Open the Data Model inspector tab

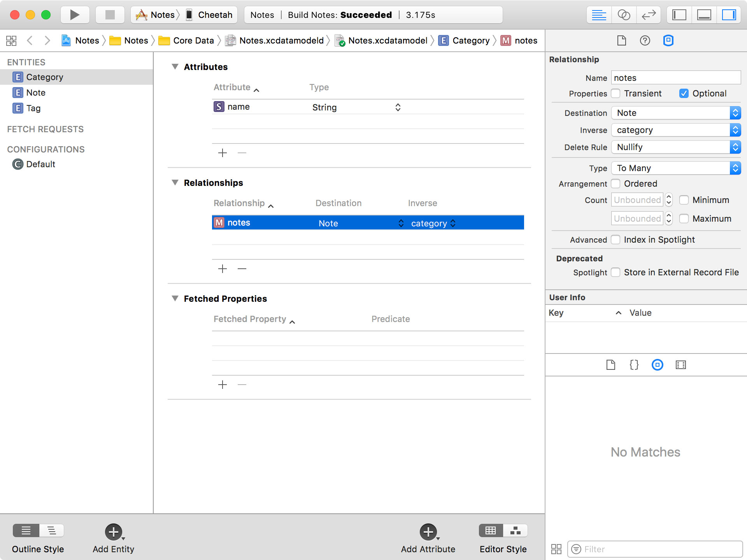click(668, 40)
